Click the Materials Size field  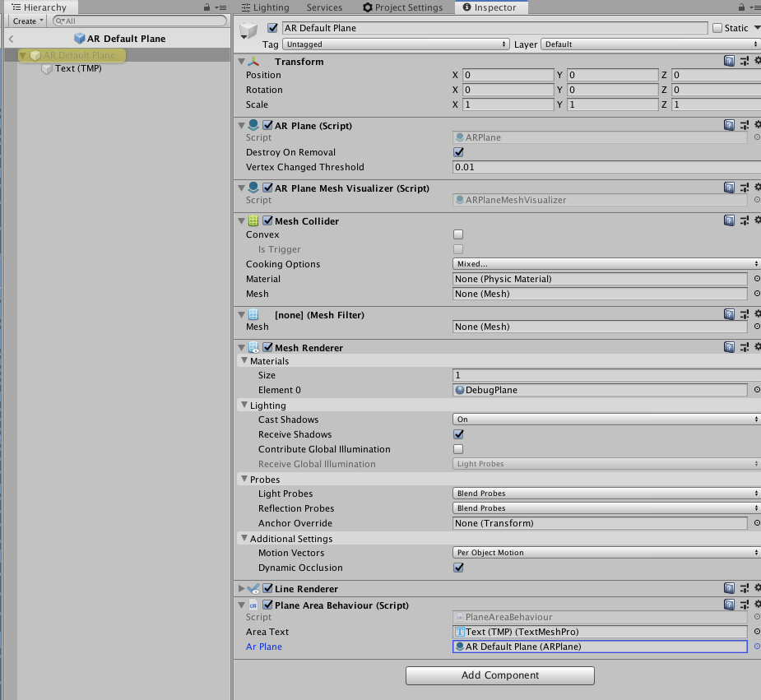click(606, 375)
